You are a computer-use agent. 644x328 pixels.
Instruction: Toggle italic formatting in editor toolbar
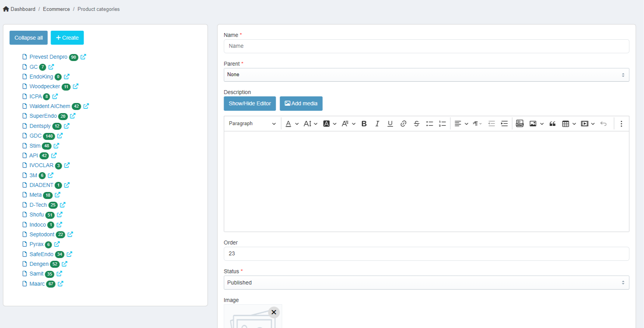377,124
